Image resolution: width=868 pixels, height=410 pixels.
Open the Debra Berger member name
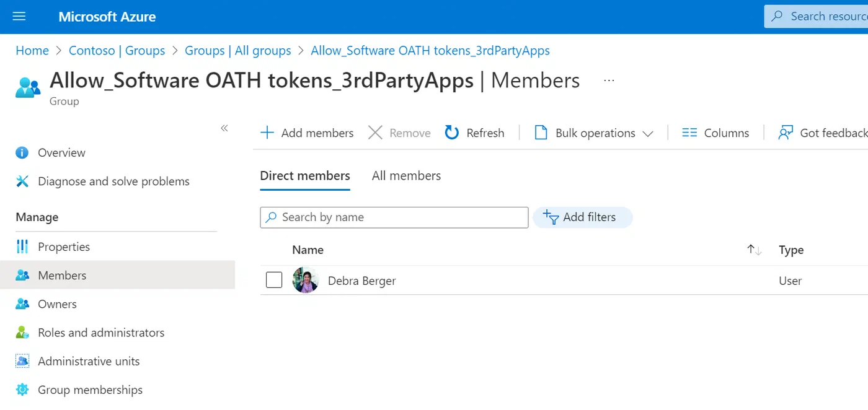point(362,281)
